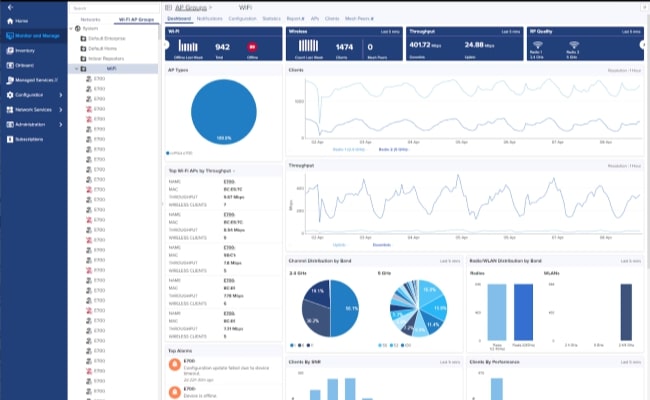Open the Mesh Peers tab
650x400 pixels.
359,19
